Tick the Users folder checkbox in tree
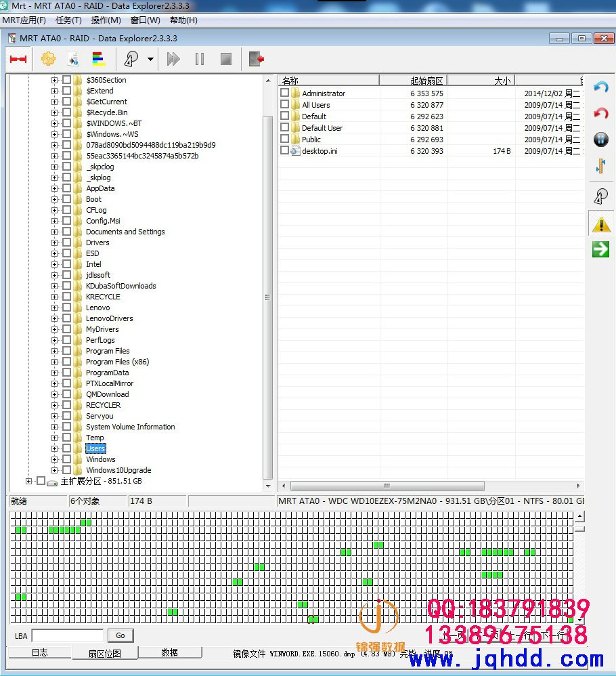The width and height of the screenshot is (616, 676). [x=67, y=448]
